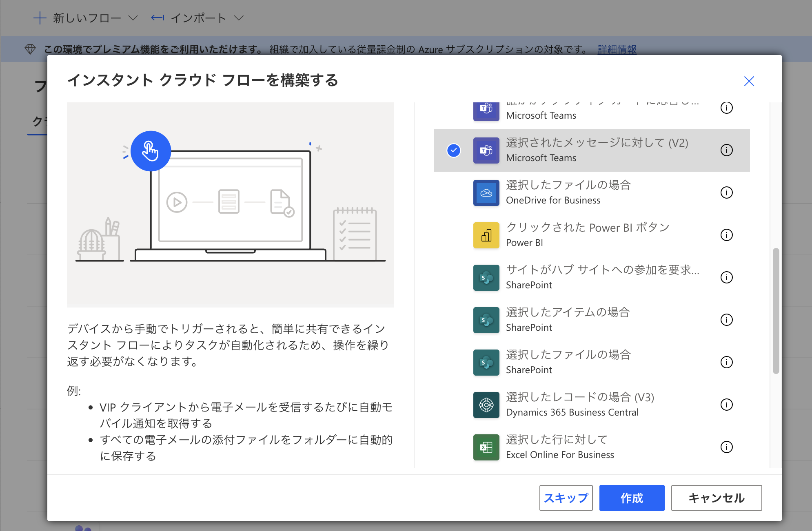812x531 pixels.
Task: Select trigger 選択したレコードの場合 (V3)
Action: (592, 405)
